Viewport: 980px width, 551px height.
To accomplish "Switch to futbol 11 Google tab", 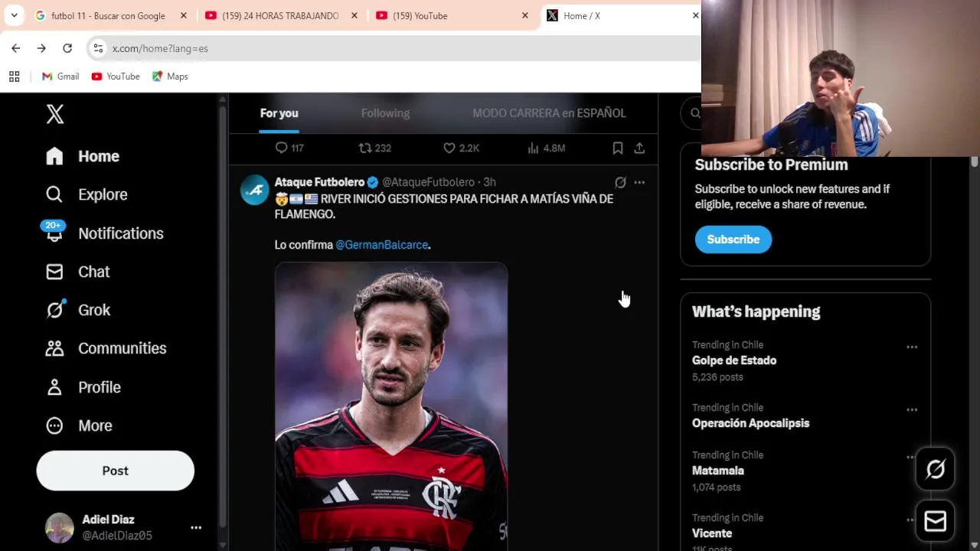I will click(107, 15).
